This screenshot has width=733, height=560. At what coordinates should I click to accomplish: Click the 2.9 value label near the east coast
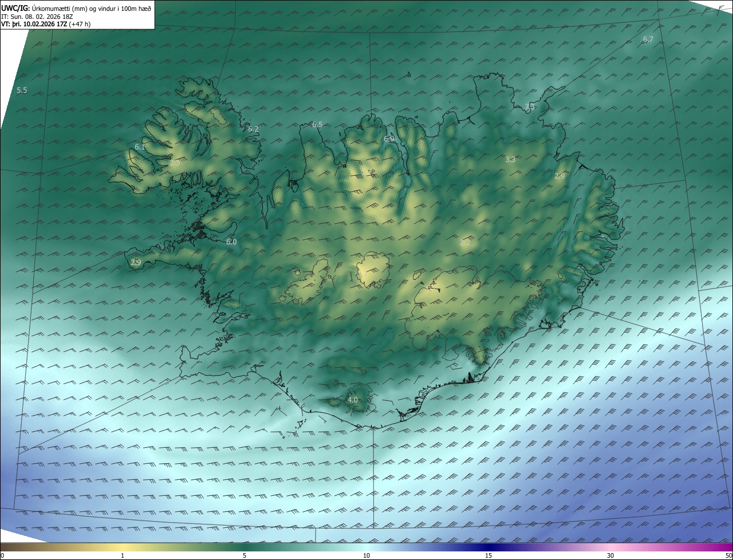click(x=559, y=176)
